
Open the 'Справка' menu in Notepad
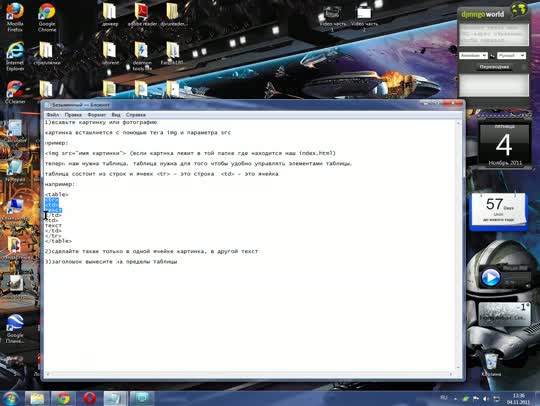[136, 115]
